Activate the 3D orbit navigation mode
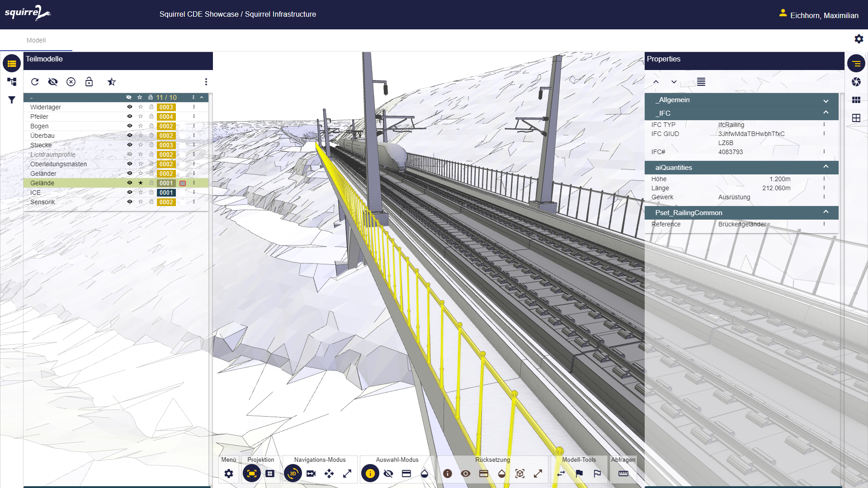The image size is (868, 488). click(x=293, y=474)
